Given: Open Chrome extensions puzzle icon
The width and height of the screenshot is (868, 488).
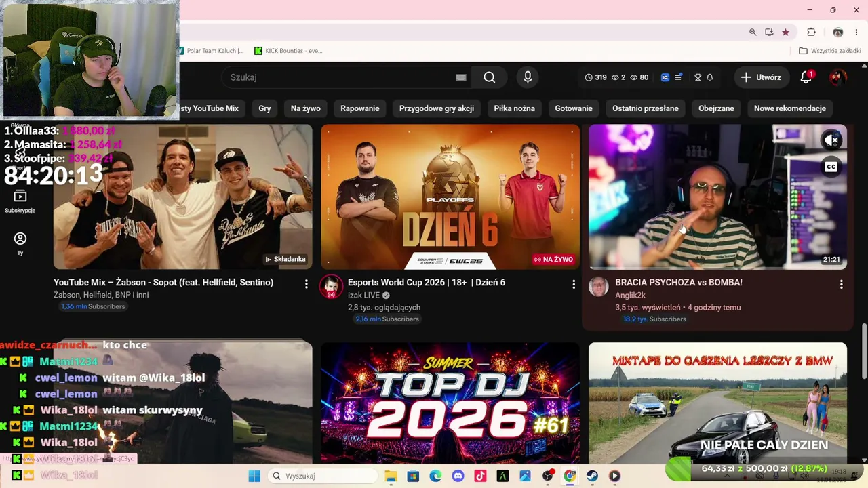Looking at the screenshot, I should (811, 32).
